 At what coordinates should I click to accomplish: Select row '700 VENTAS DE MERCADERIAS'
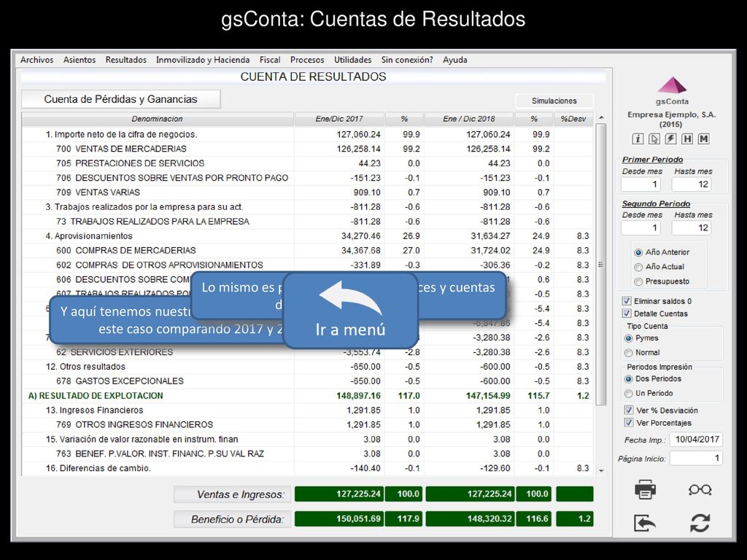tap(308, 149)
